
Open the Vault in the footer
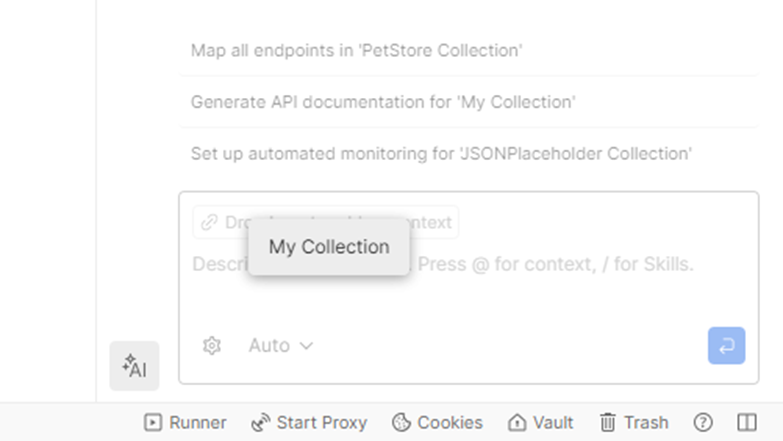[540, 423]
